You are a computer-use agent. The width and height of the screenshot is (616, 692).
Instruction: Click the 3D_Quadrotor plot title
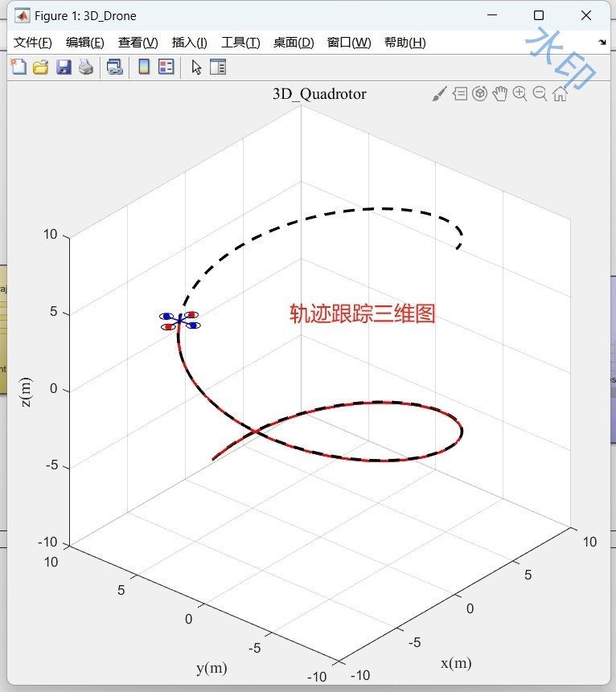319,94
